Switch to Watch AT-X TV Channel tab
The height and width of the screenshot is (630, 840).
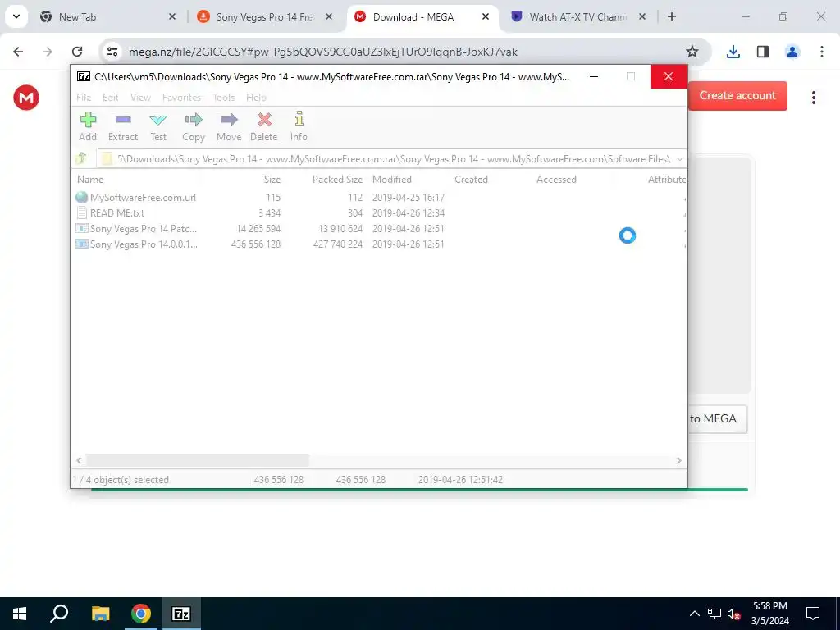click(577, 16)
